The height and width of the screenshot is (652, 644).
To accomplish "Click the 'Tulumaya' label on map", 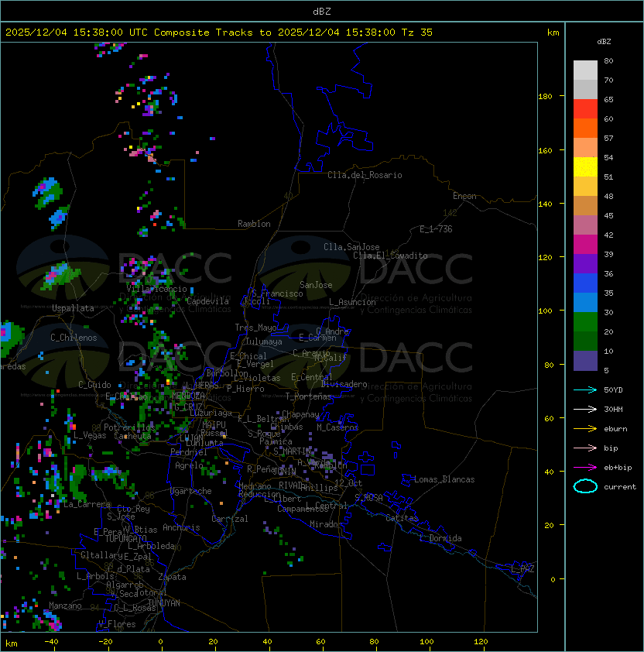I will pos(264,341).
